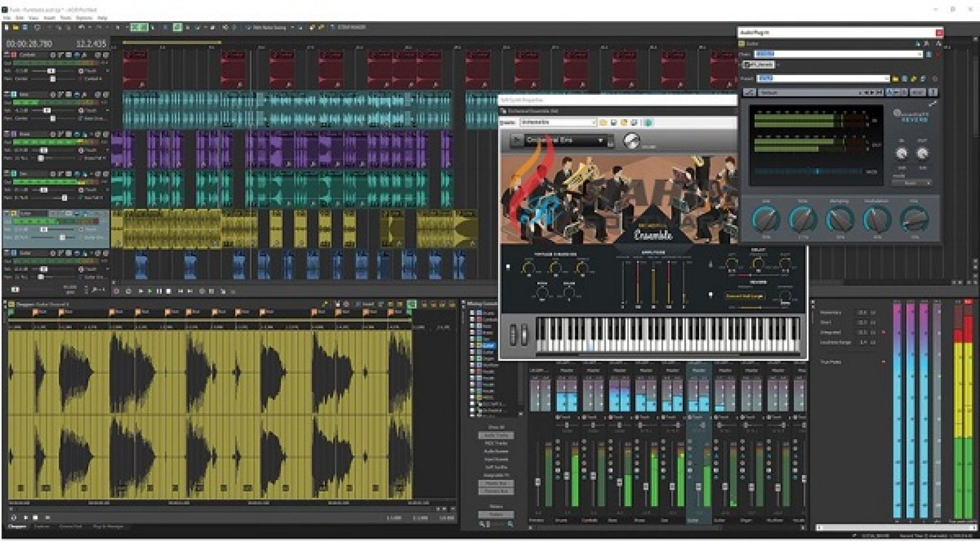Switch to the Chopper tab

coord(17,527)
